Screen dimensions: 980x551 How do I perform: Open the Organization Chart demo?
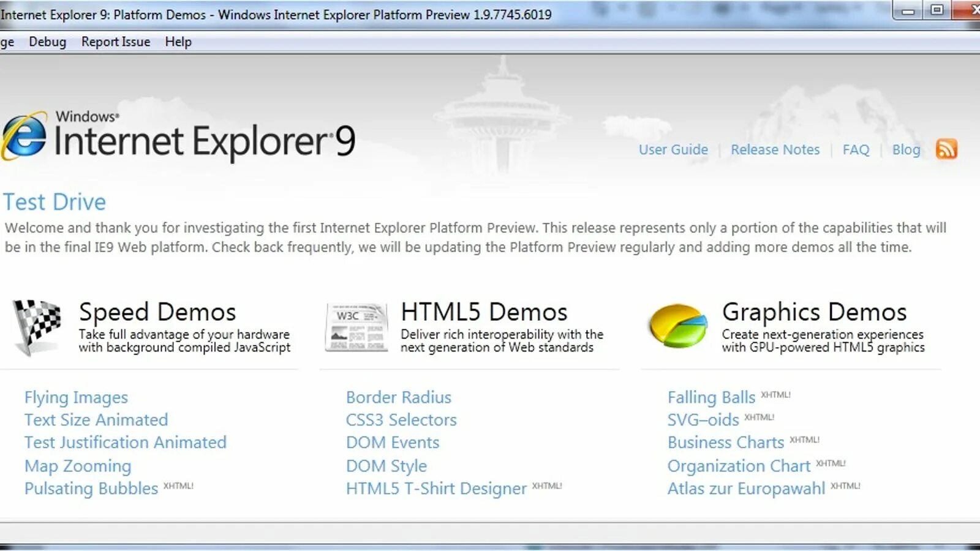click(739, 466)
